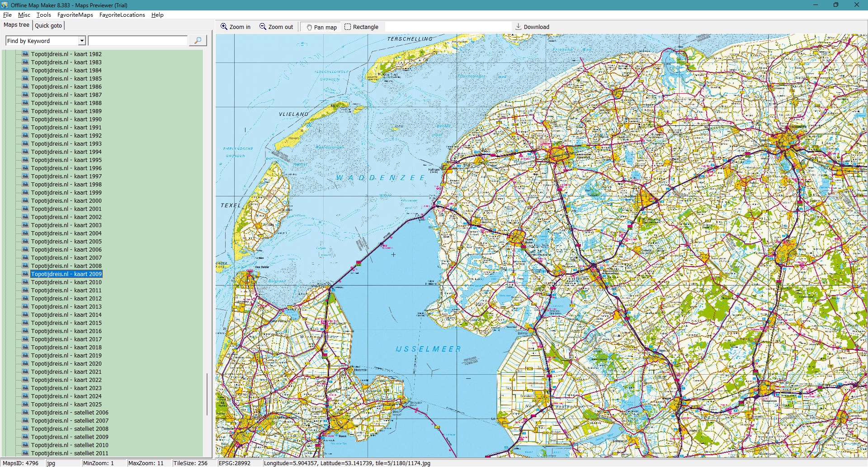Select the Rectangle selection tool
Viewport: 868px width, 467px height.
(x=348, y=27)
